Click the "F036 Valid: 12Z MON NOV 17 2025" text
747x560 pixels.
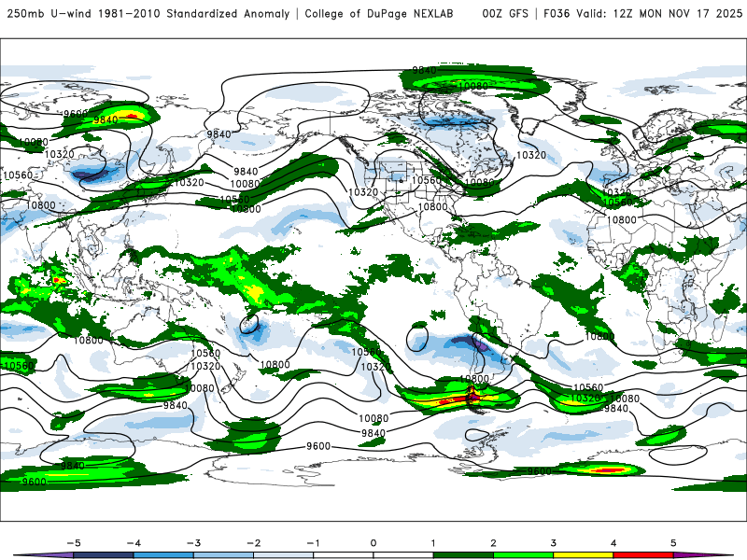pos(642,13)
